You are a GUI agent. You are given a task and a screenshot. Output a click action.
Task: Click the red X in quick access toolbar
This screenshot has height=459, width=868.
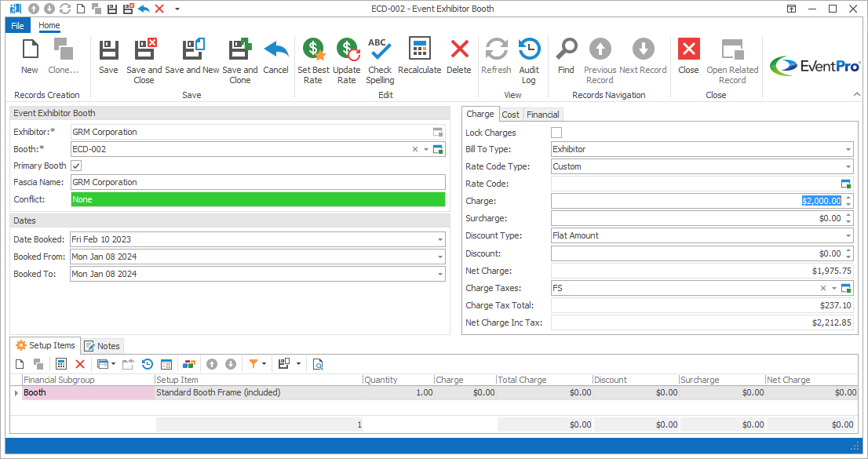pyautogui.click(x=159, y=9)
